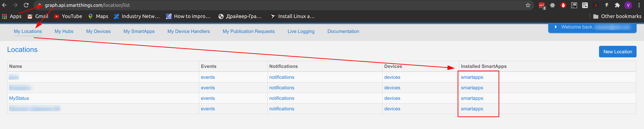Bookmark this page with the star icon
The height and width of the screenshot is (129, 644).
click(x=528, y=5)
